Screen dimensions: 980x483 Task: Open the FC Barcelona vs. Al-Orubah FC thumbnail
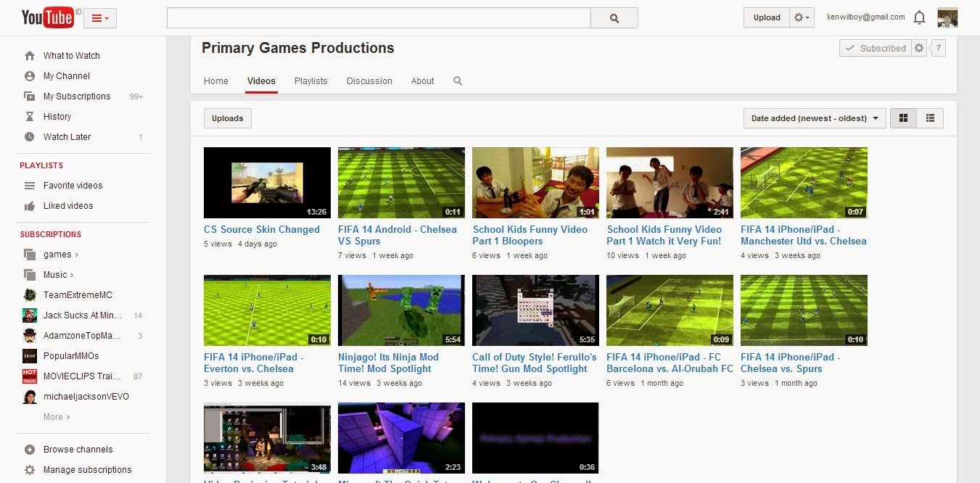tap(670, 310)
